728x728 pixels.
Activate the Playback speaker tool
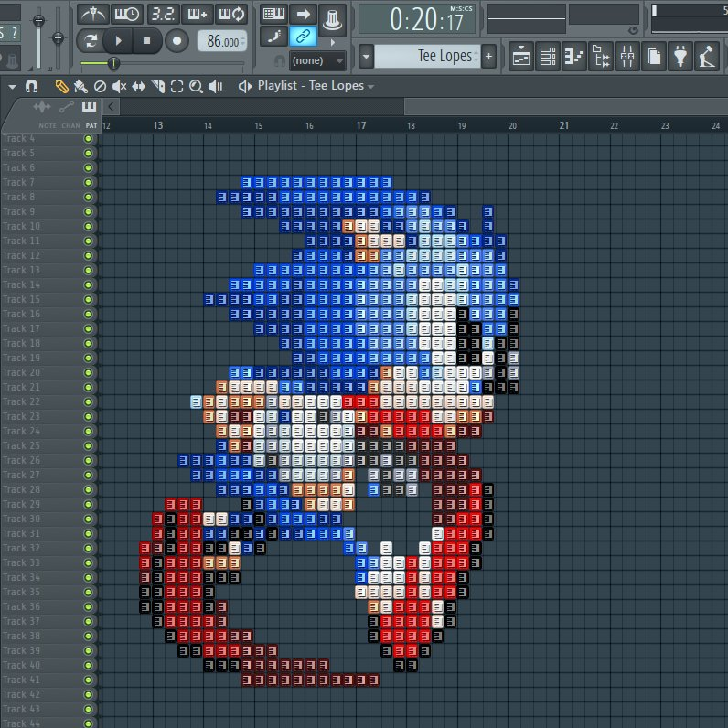click(x=216, y=86)
